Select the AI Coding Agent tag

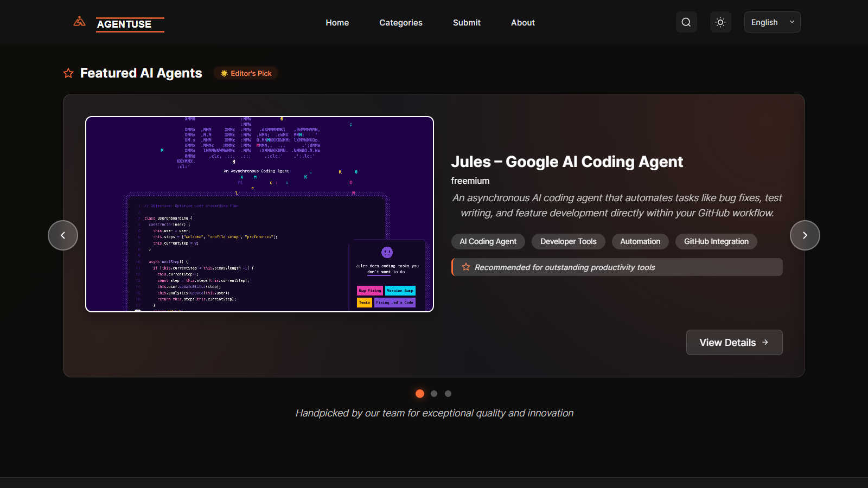pos(488,241)
